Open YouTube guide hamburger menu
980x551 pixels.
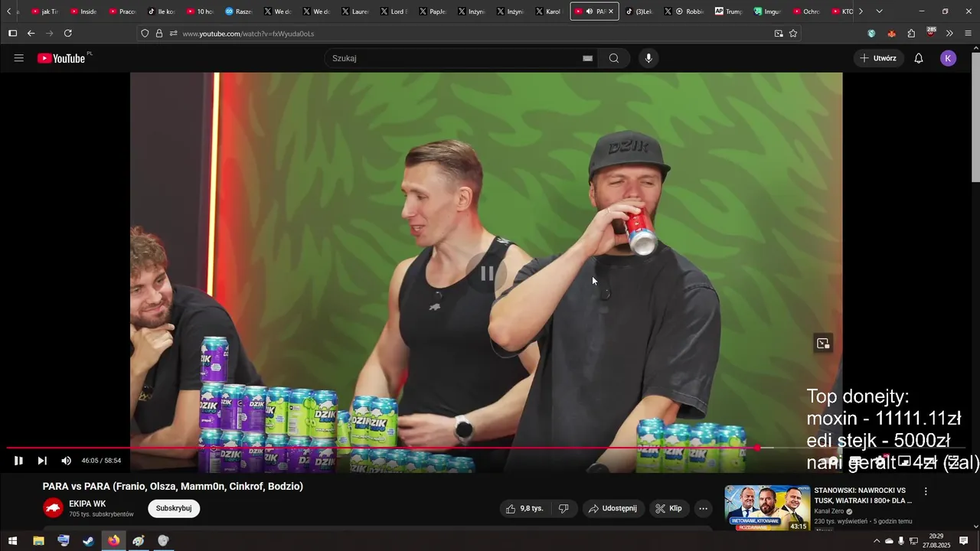tap(19, 58)
